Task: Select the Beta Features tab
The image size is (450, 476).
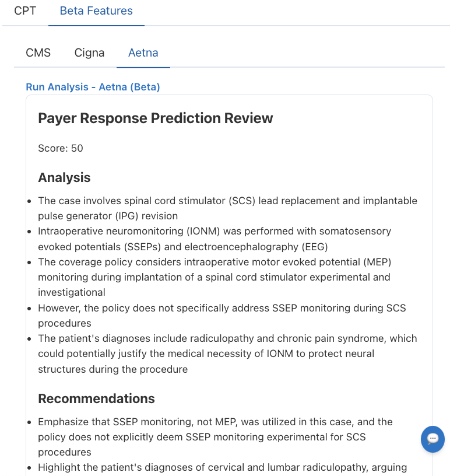Action: (96, 11)
